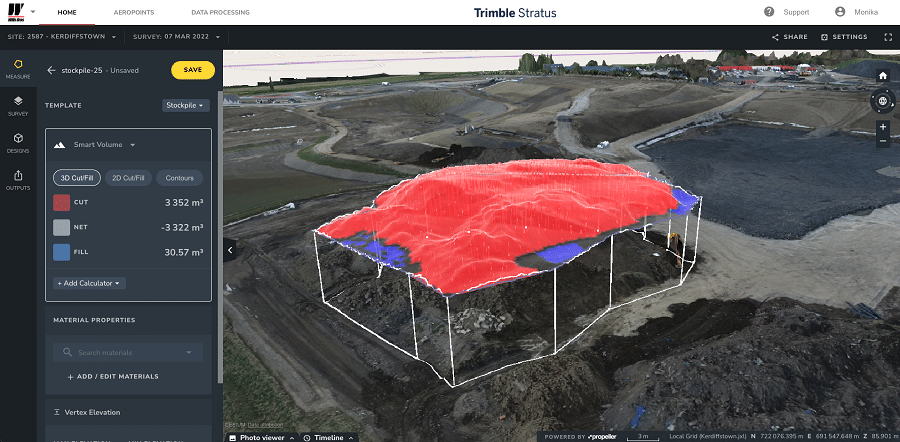Image resolution: width=900 pixels, height=442 pixels.
Task: Switch to Contours view mode
Action: pyautogui.click(x=179, y=177)
